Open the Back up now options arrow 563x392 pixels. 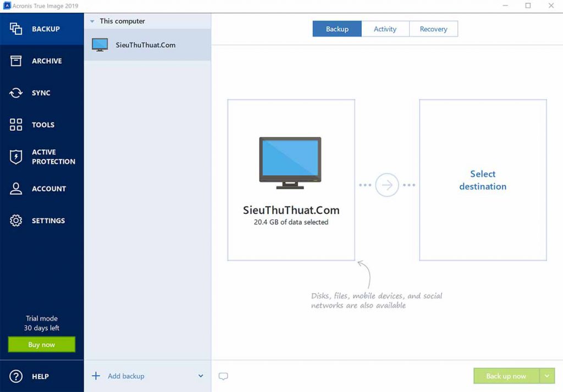coord(547,376)
